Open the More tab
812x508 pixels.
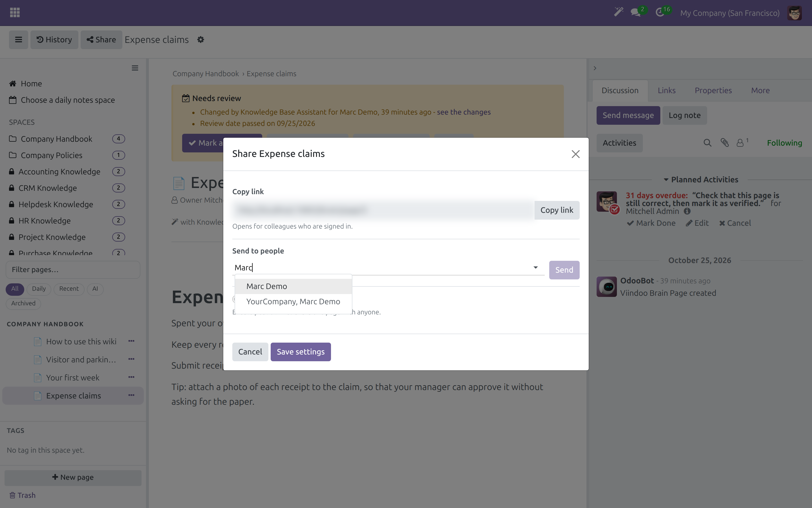(x=760, y=90)
